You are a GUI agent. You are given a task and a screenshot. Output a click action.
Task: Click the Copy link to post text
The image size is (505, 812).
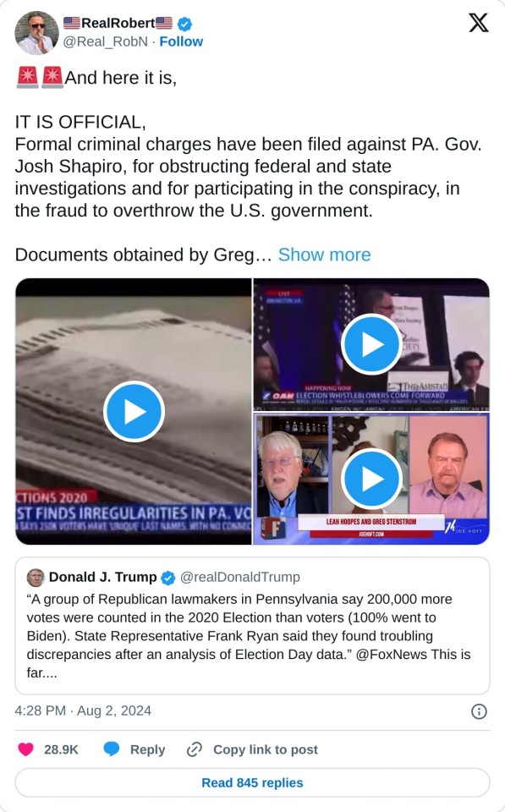pos(266,749)
